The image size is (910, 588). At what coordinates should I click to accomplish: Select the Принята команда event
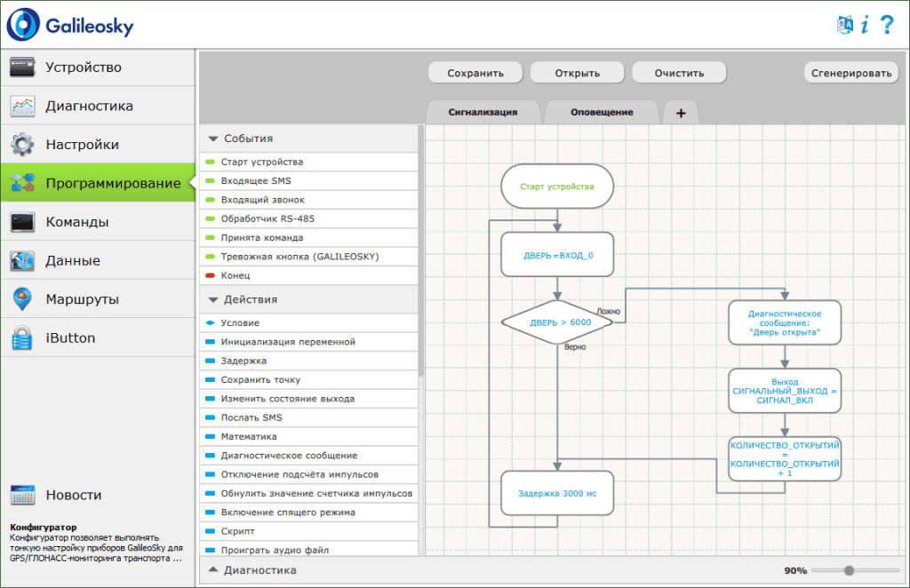[308, 238]
